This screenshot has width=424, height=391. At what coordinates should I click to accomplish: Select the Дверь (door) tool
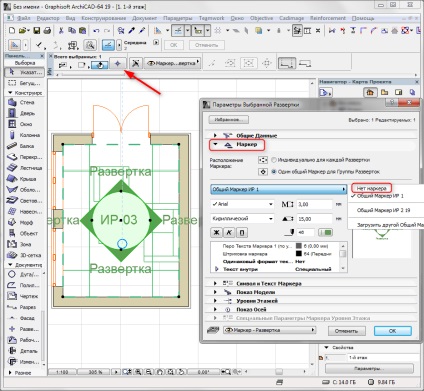pos(25,113)
